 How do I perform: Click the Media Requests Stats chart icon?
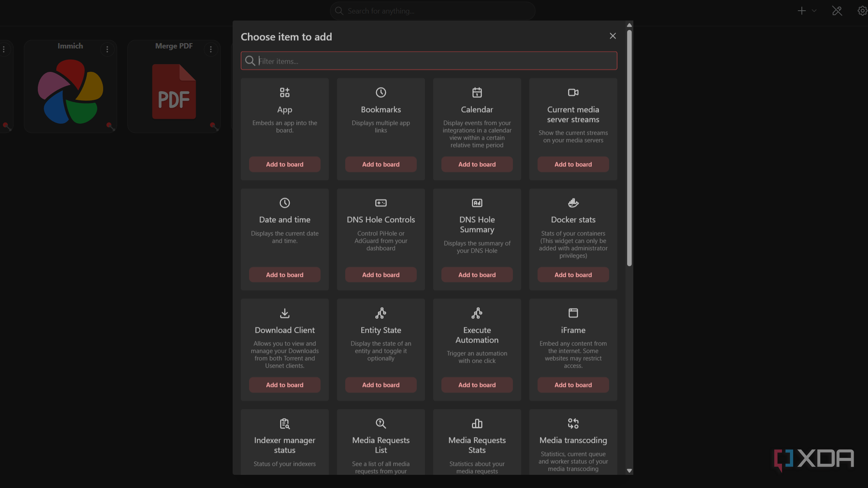click(x=477, y=424)
